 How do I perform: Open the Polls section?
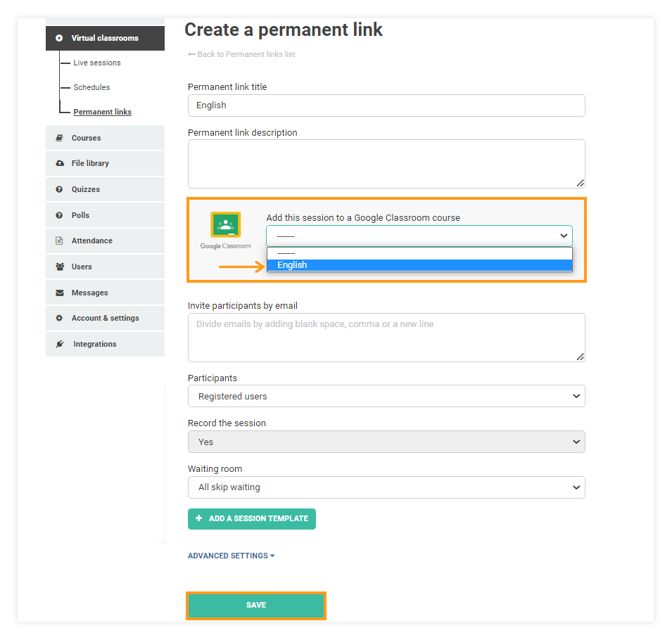[105, 215]
